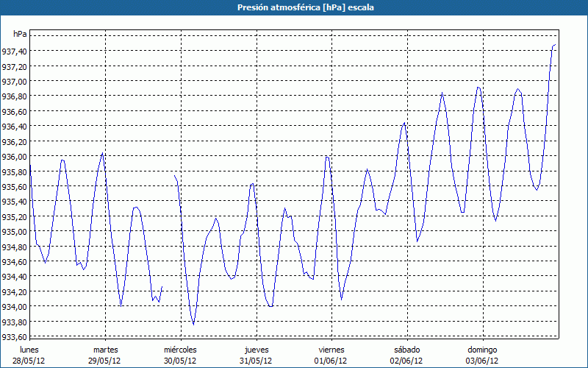The height and width of the screenshot is (368, 588).
Task: Click the 01/06/12 date label
Action: coord(331,361)
